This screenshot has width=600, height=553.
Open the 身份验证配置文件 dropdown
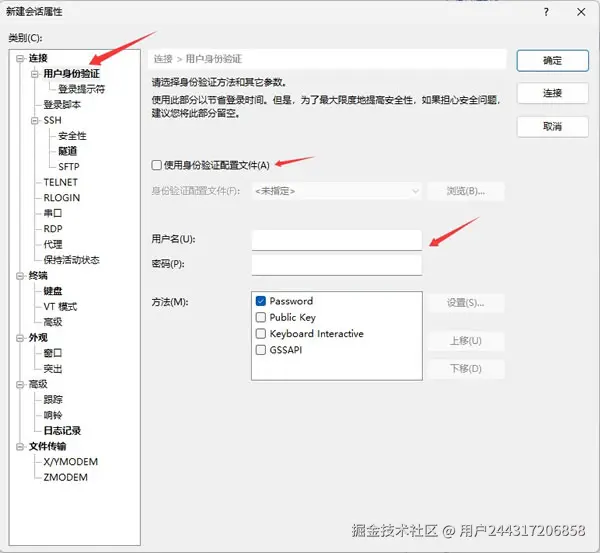click(x=337, y=191)
